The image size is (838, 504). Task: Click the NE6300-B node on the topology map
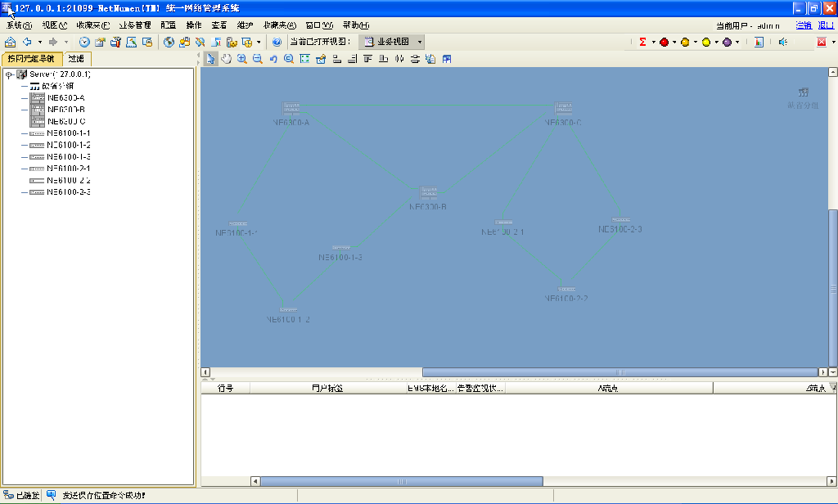428,192
